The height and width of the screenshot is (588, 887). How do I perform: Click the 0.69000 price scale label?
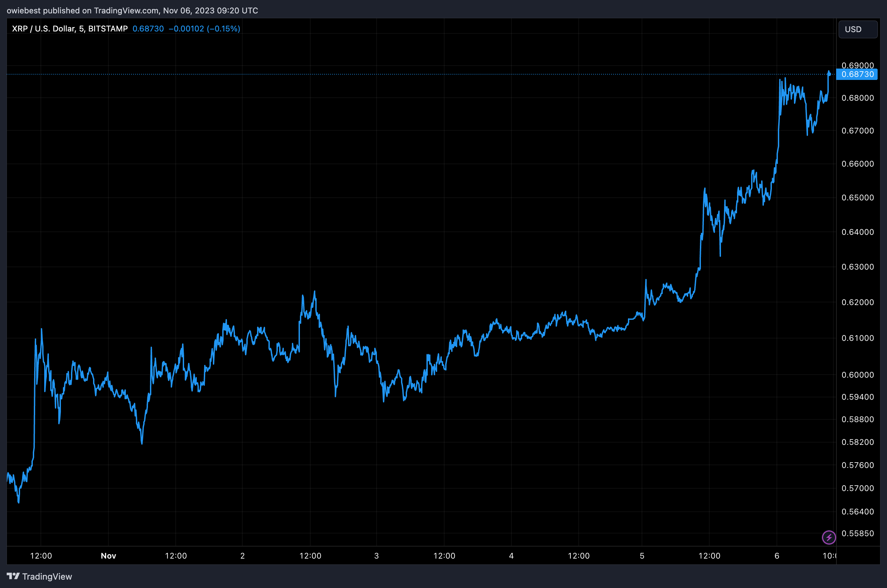859,65
